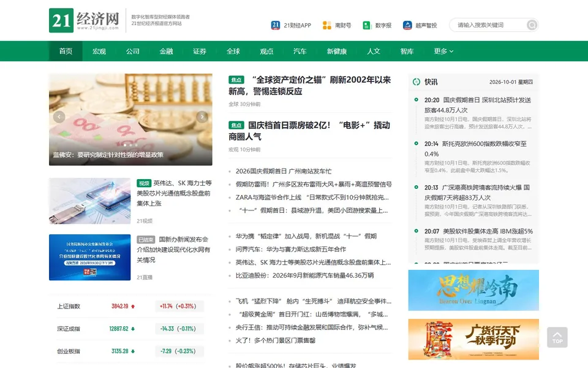The width and height of the screenshot is (588, 368).
Task: Open the 蓝佛安 carousel headline image
Action: [x=130, y=120]
